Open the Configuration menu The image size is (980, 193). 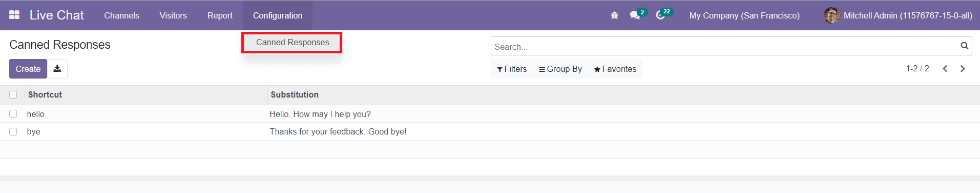tap(278, 15)
